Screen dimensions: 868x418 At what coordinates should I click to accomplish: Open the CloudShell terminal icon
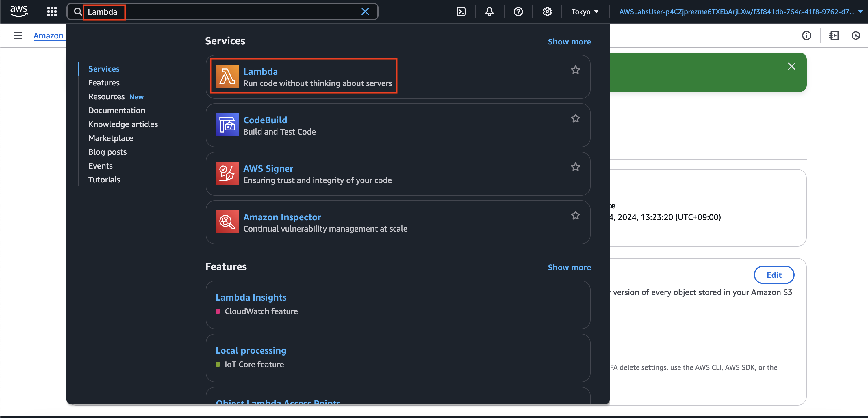(461, 12)
